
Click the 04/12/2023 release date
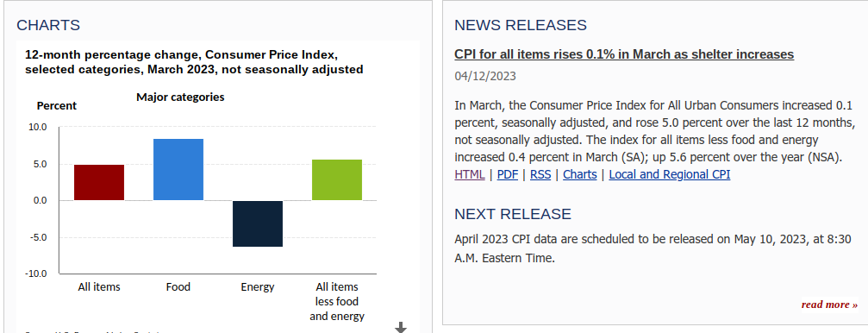tap(485, 76)
